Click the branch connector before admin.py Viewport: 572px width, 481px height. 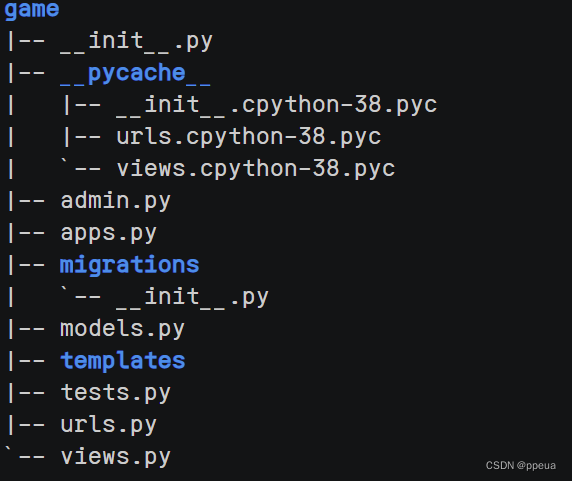tap(26, 201)
